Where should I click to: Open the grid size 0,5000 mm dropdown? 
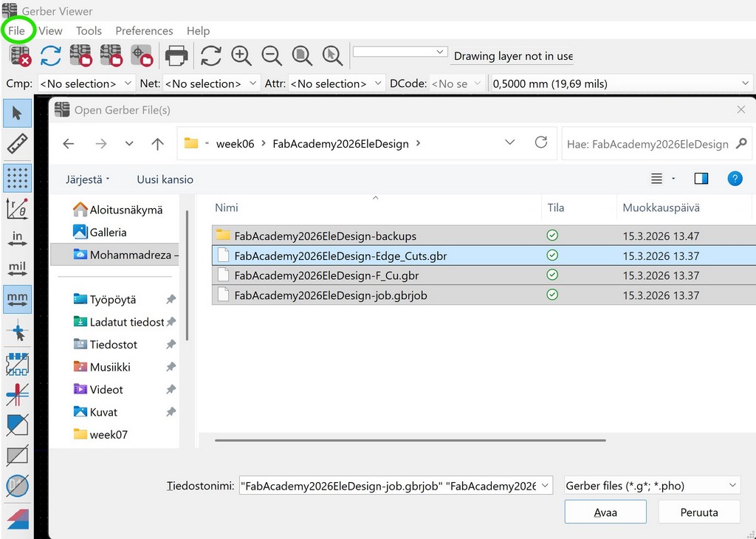[x=622, y=83]
